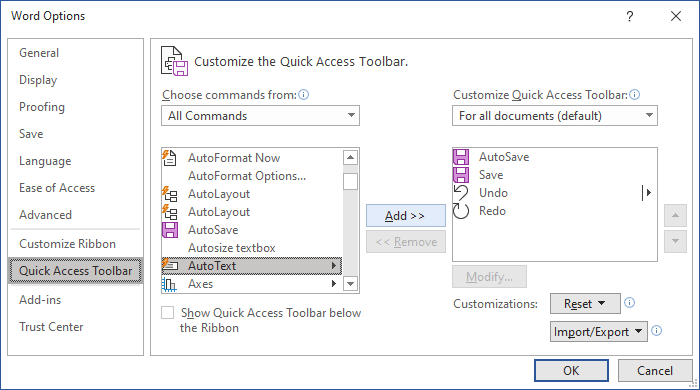Click the Move Up arrow button
This screenshot has width=700, height=390.
[x=675, y=216]
